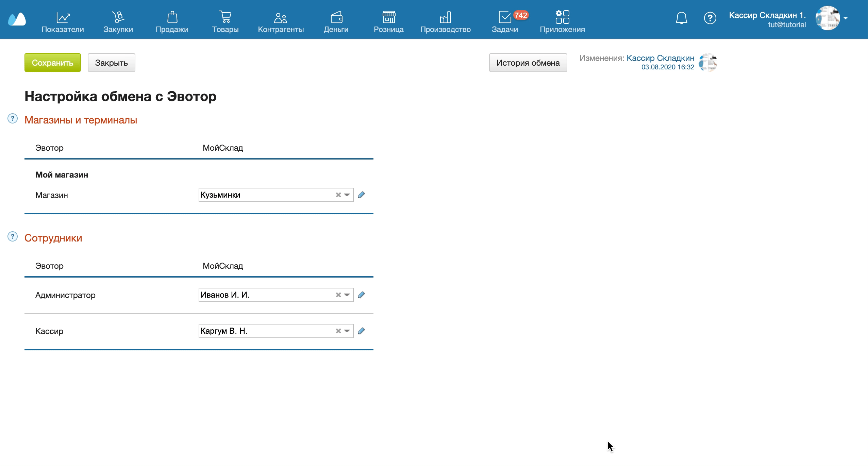This screenshot has height=466, width=868.
Task: Clear the Кузьминки store selection
Action: coord(338,195)
